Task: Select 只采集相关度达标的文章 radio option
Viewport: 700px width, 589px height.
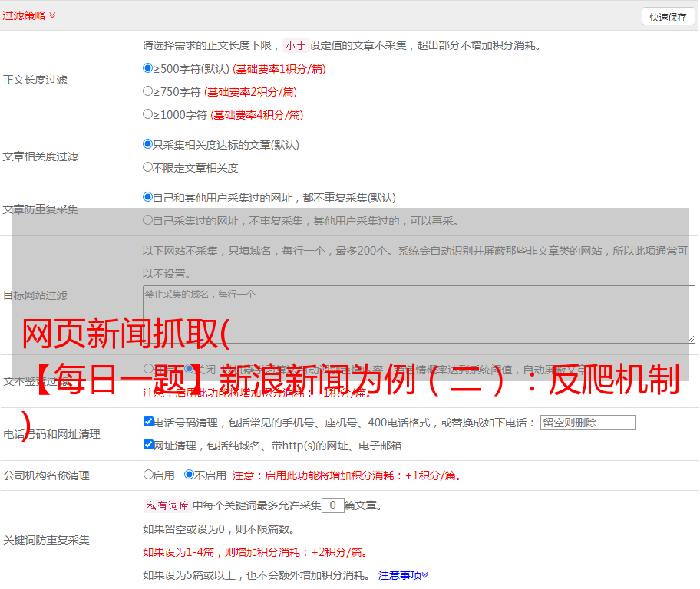Action: pos(148,144)
